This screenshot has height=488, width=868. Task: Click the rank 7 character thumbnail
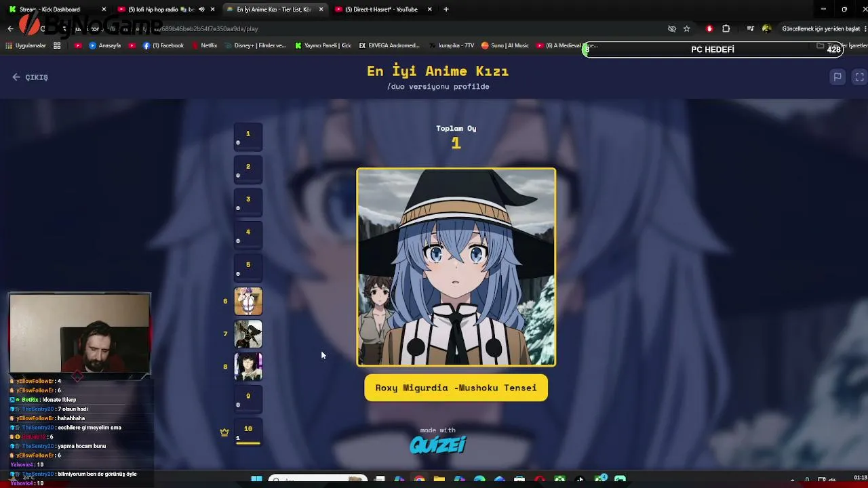[248, 334]
